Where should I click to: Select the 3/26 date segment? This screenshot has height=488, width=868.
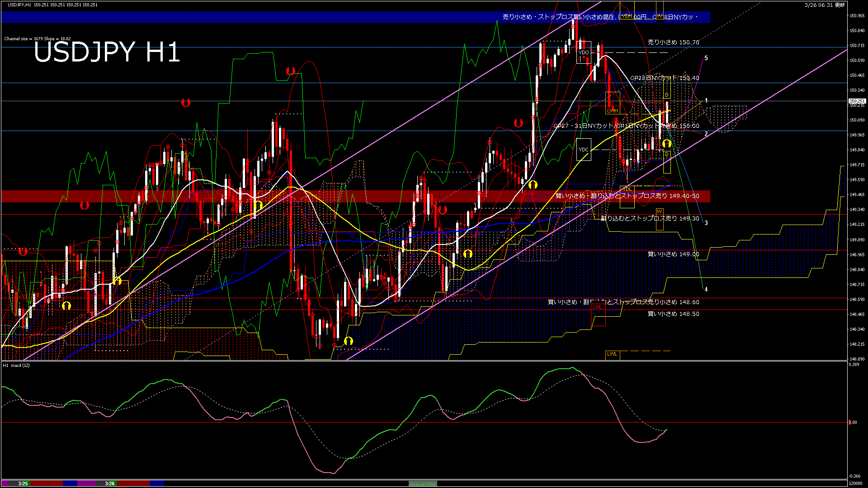click(110, 483)
